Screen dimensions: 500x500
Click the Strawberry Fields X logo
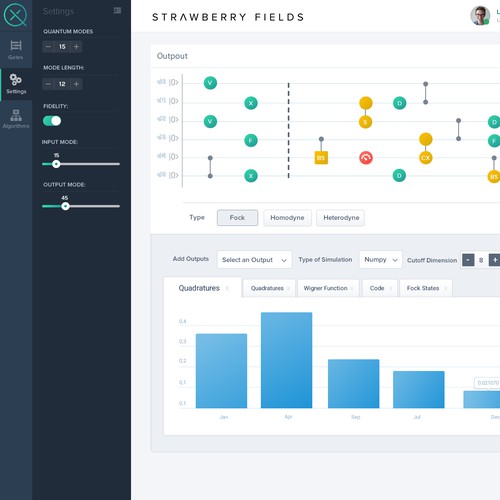[x=15, y=15]
